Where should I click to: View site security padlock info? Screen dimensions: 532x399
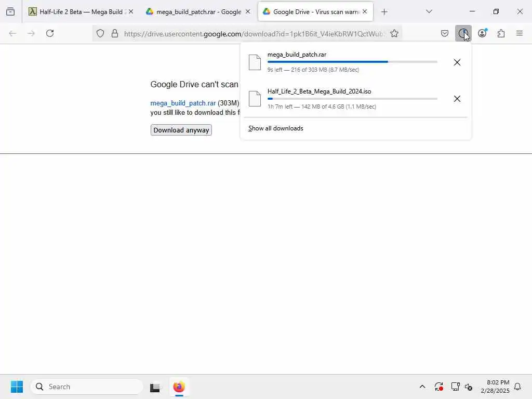[115, 33]
